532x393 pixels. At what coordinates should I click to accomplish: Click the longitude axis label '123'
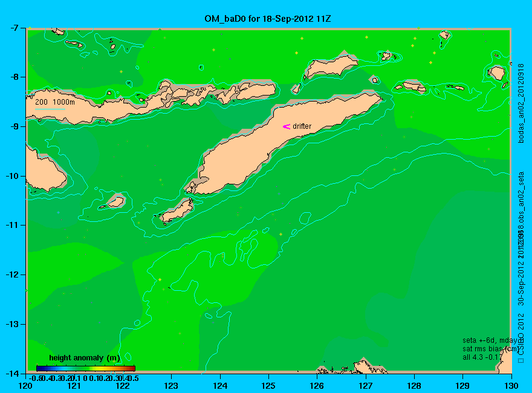pos(171,386)
